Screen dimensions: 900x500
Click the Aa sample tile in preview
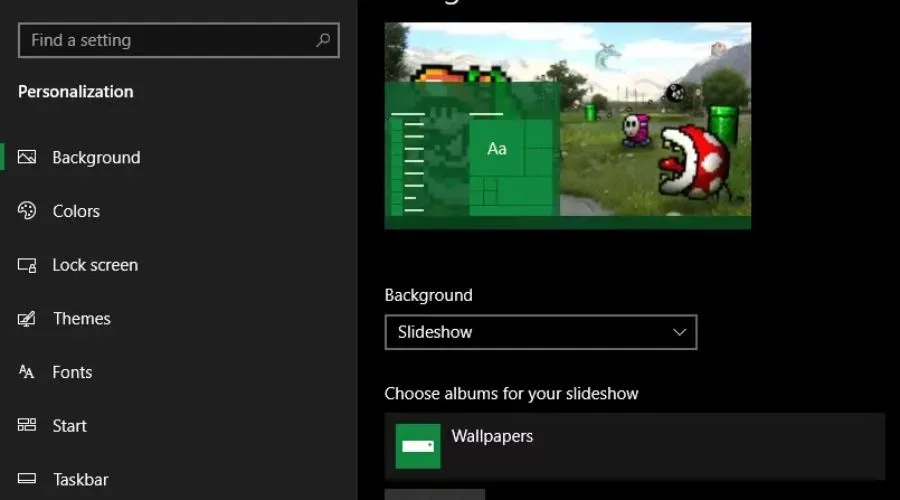tap(497, 149)
